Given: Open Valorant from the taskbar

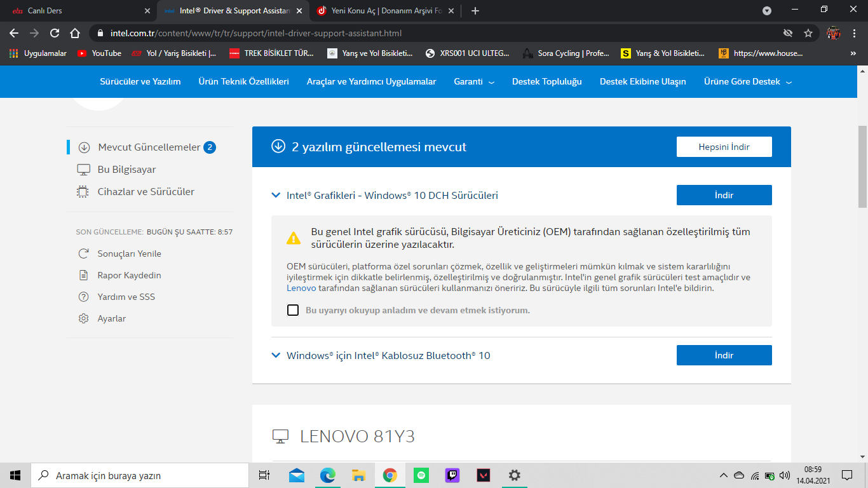Looking at the screenshot, I should [x=484, y=475].
